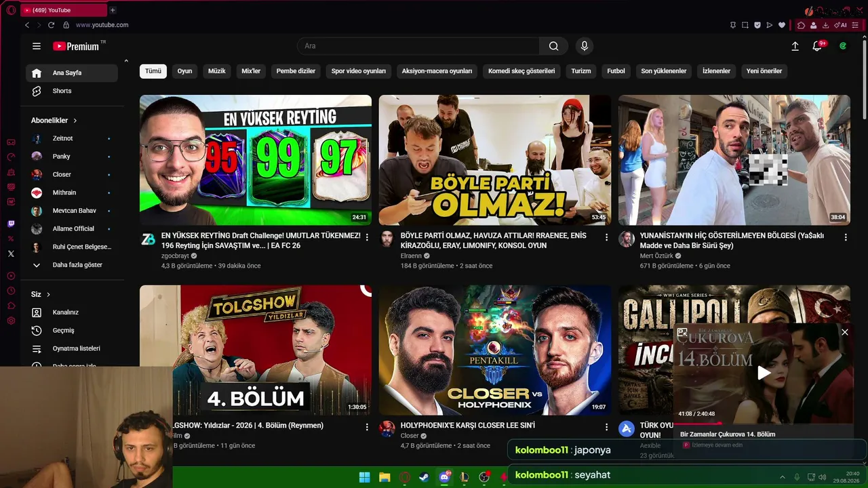Viewport: 868px width, 488px height.
Task: Open Steam from the taskbar
Action: pos(424,477)
